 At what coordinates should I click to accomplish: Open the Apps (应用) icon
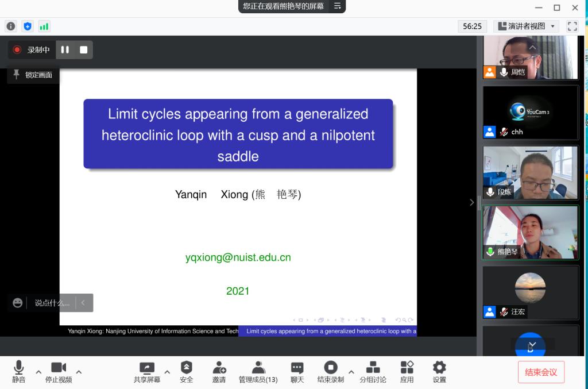[x=407, y=371]
